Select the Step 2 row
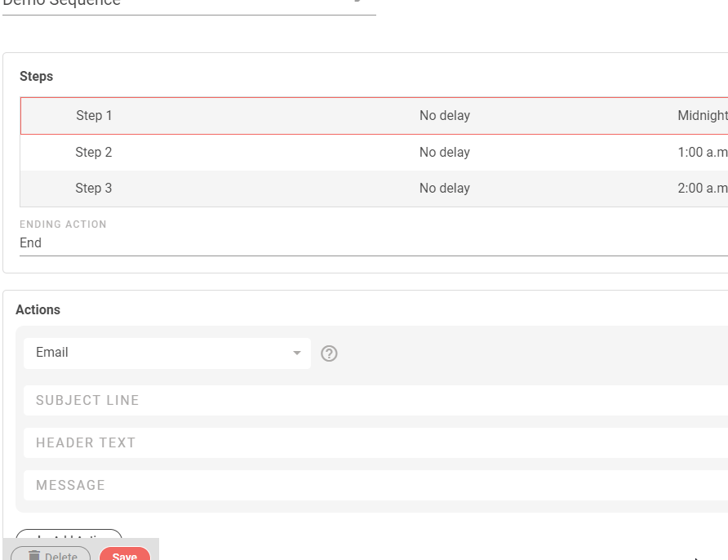Screen dimensions: 728x560 click(x=94, y=153)
